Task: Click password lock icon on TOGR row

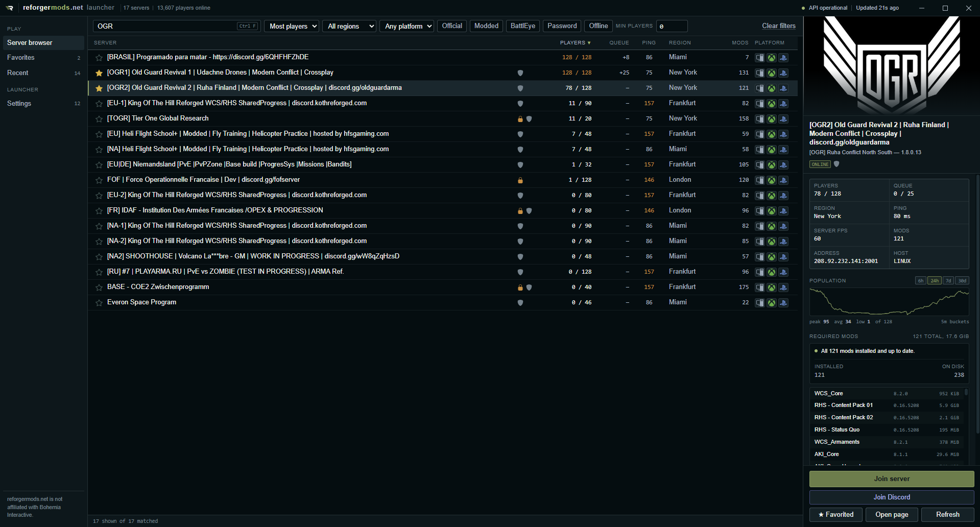Action: [520, 119]
